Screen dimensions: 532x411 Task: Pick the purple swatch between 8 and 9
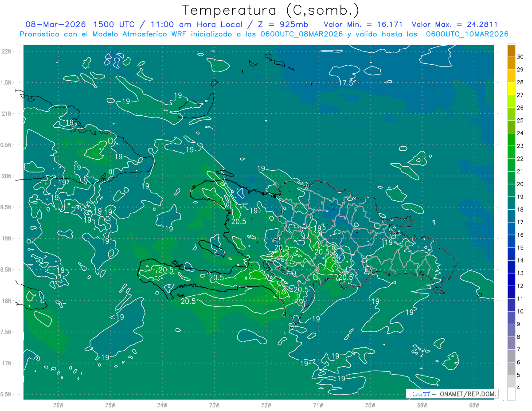coord(511,330)
